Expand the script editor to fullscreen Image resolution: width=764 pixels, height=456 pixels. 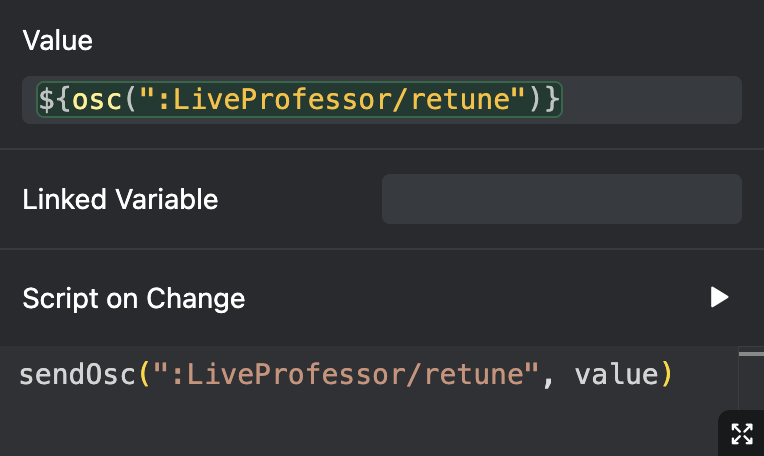741,433
